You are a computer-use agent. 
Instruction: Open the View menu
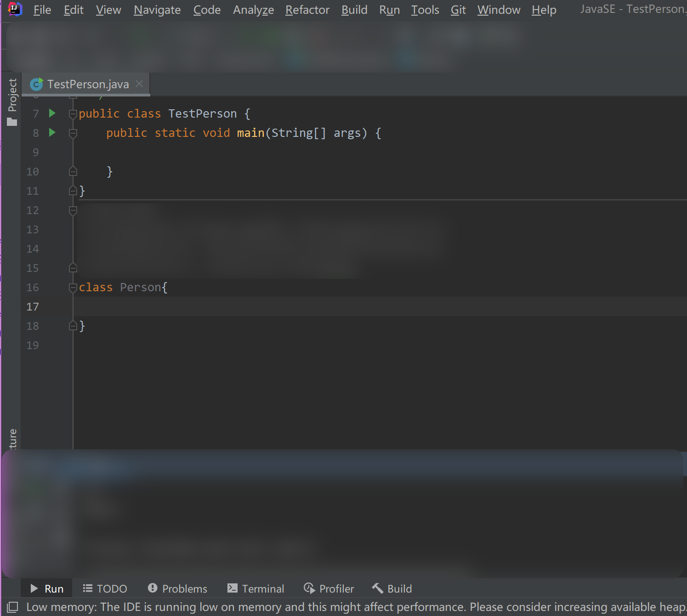coord(108,10)
